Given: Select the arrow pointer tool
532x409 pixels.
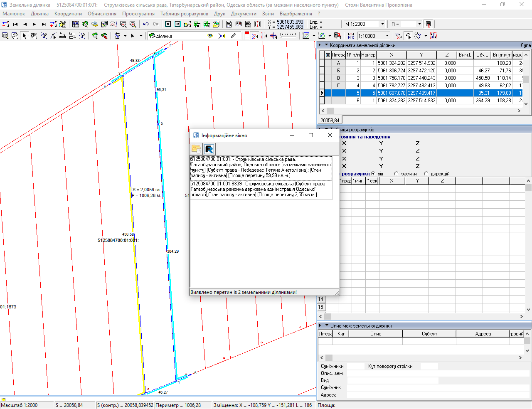Looking at the screenshot, I should [25, 36].
